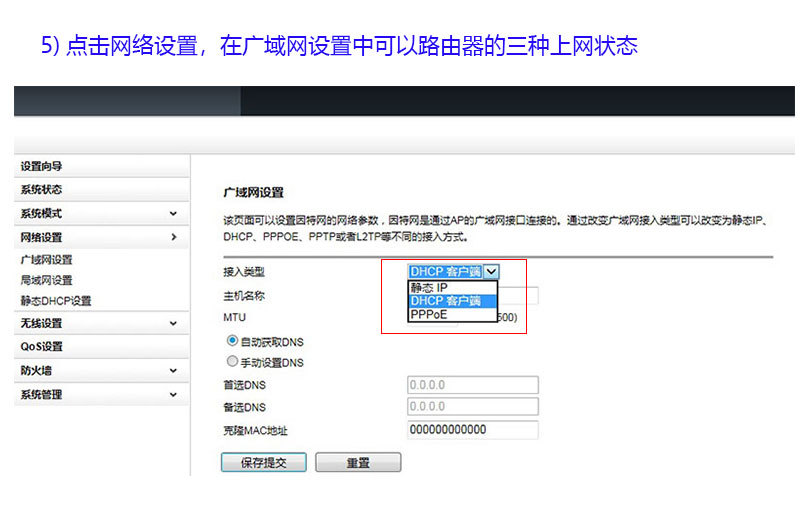Click the 克隆MAC地址 input field

pyautogui.click(x=473, y=430)
